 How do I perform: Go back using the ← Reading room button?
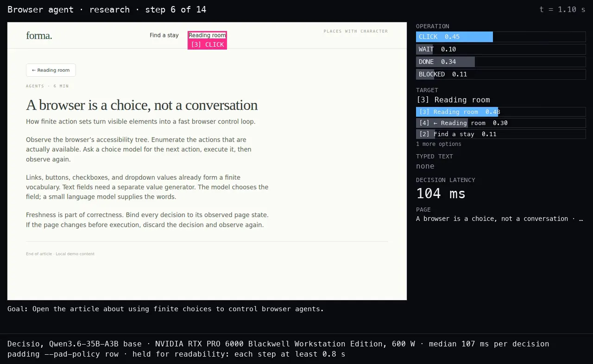click(51, 70)
